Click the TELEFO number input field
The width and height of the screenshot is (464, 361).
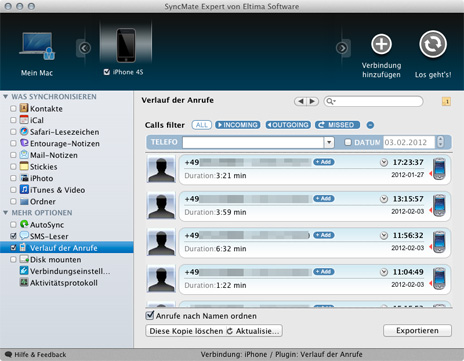click(x=253, y=142)
